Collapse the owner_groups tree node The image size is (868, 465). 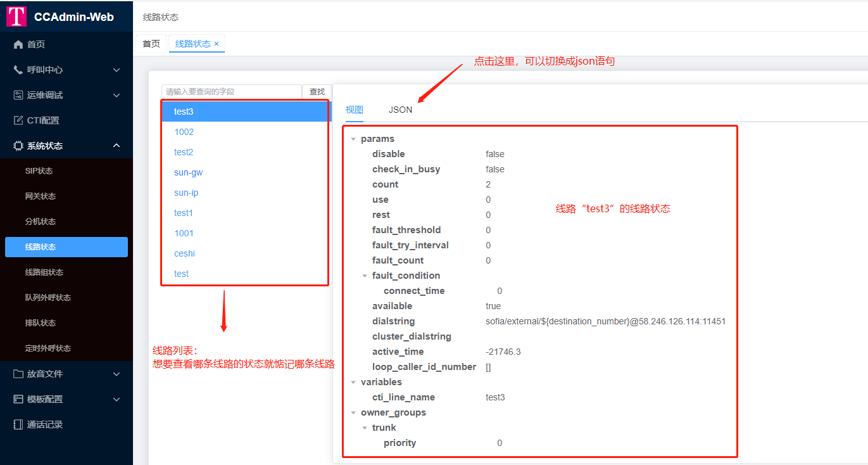pyautogui.click(x=353, y=412)
